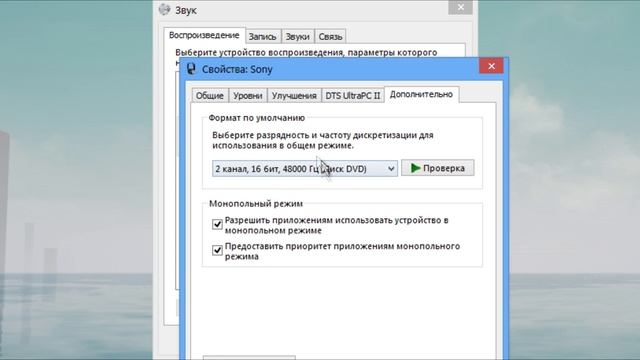Click the Монопольный режим group label

click(256, 204)
